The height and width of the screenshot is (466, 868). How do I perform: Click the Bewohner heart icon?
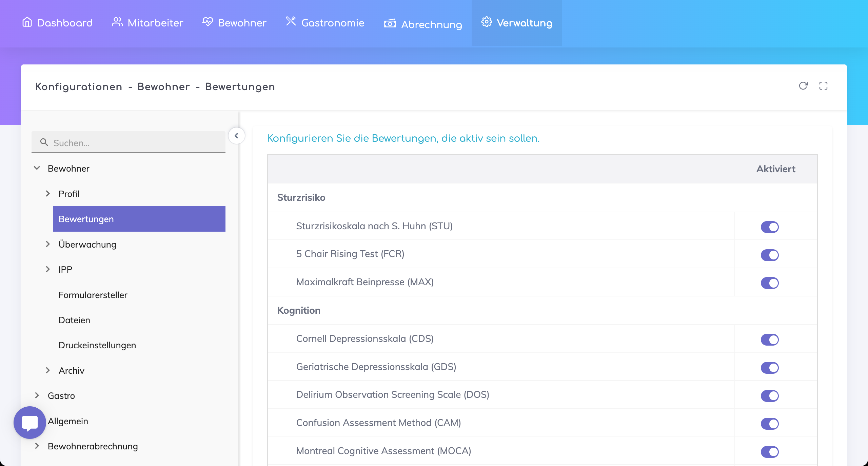208,22
